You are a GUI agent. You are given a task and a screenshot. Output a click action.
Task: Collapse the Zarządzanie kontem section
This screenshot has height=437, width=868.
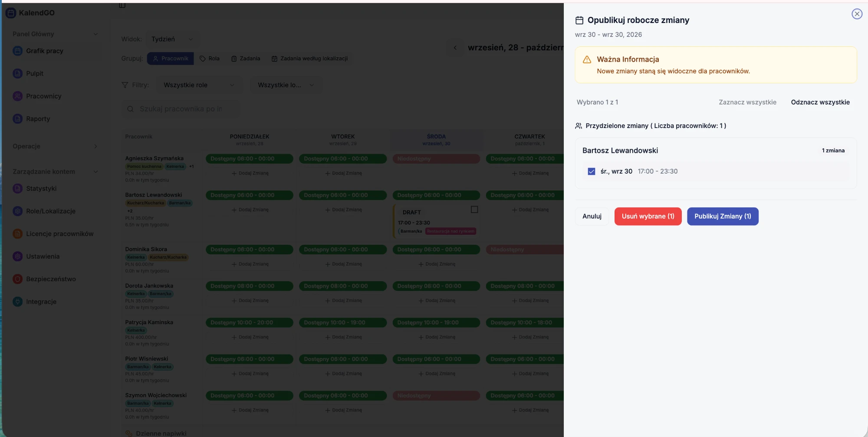(x=95, y=171)
